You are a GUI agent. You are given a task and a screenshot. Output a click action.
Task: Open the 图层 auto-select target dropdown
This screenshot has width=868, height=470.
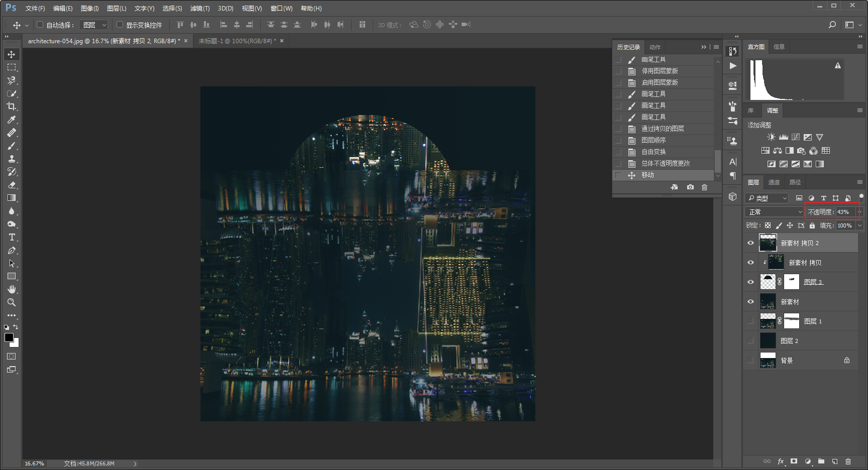(94, 25)
